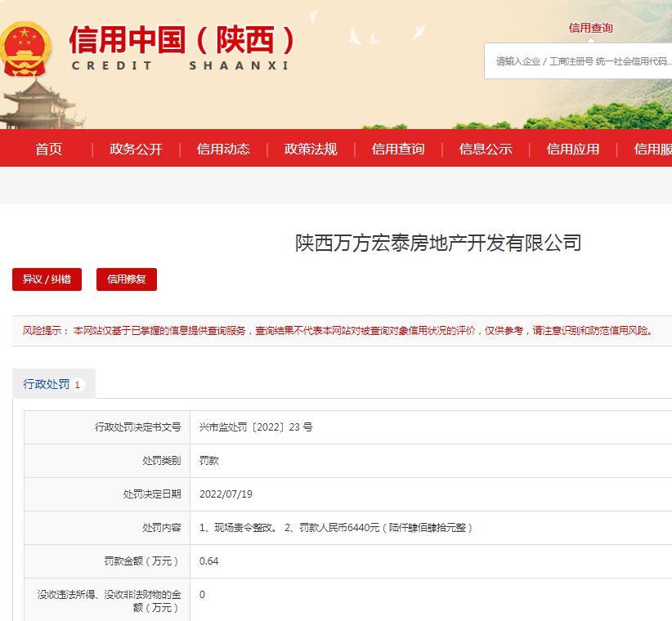
Task: Click the CREDIT SHAANXI subtitle
Action: point(181,65)
